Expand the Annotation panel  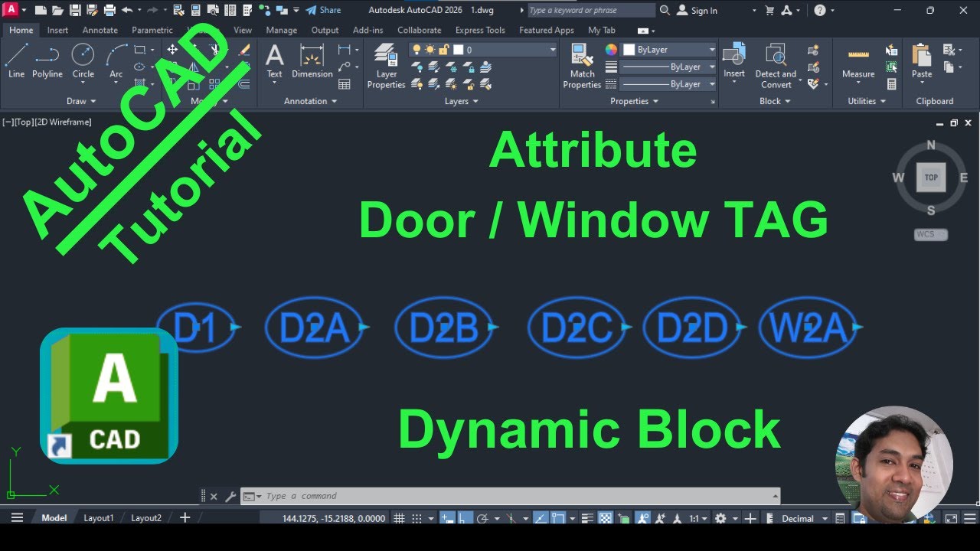click(x=310, y=101)
